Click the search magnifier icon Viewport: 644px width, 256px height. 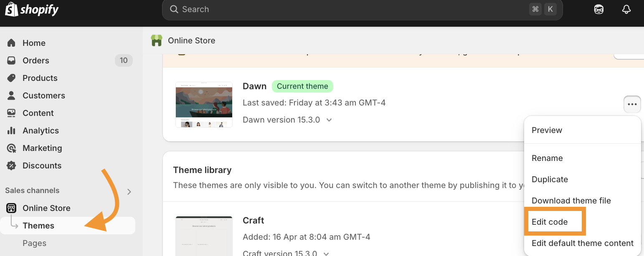pyautogui.click(x=174, y=9)
